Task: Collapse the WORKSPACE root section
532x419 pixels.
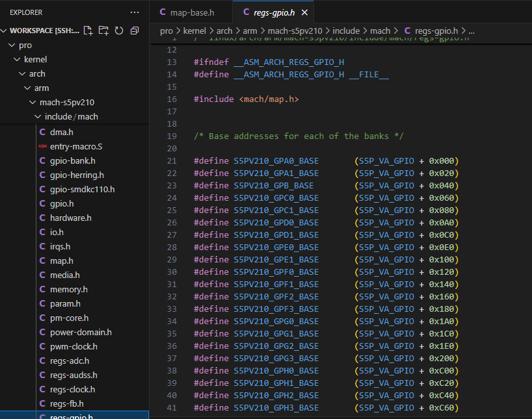Action: pos(4,31)
